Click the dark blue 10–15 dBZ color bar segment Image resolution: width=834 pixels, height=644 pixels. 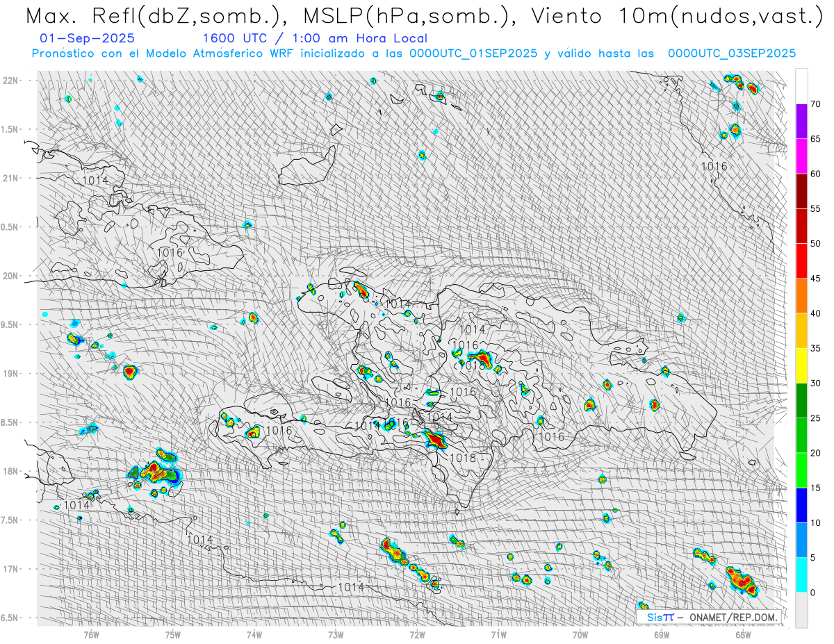pos(801,505)
